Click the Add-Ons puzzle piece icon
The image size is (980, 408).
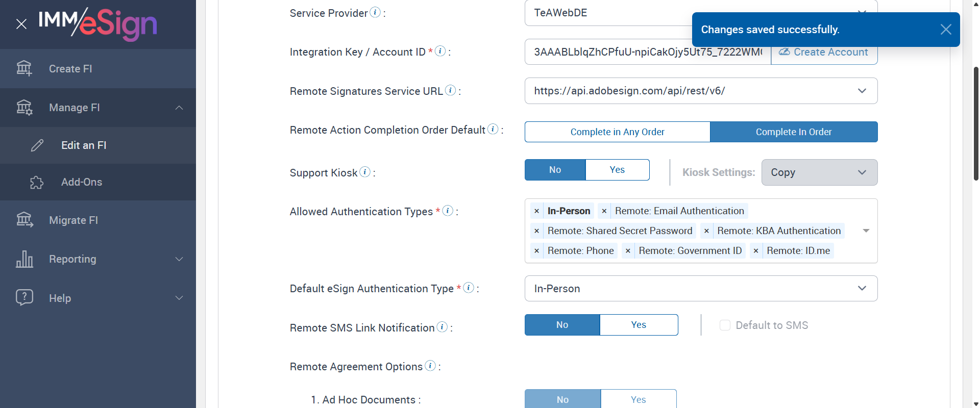(x=37, y=182)
